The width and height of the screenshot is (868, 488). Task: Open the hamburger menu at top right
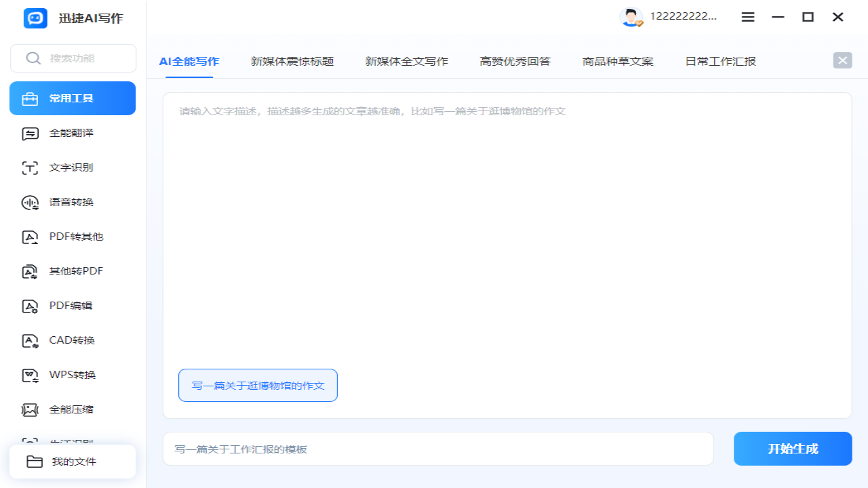pos(748,17)
